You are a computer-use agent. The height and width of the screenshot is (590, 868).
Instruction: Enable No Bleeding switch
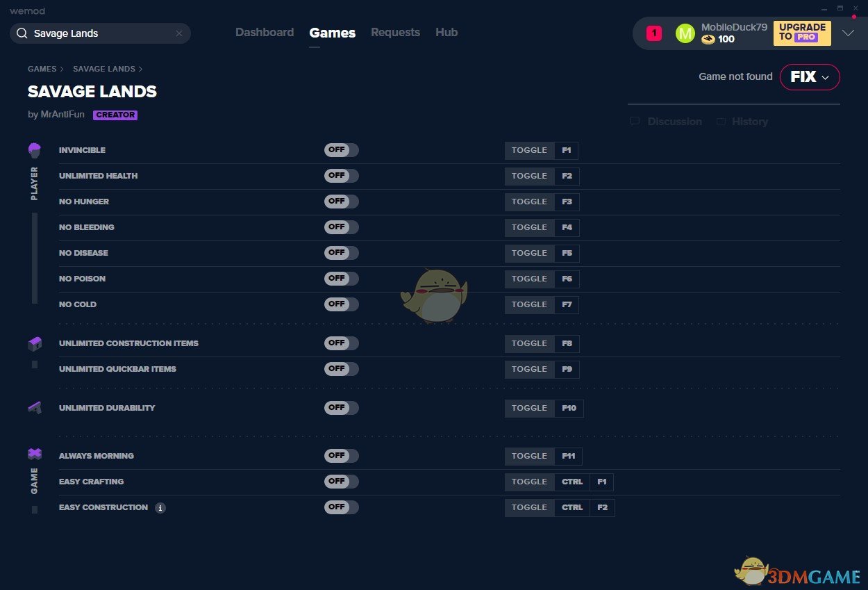click(341, 227)
